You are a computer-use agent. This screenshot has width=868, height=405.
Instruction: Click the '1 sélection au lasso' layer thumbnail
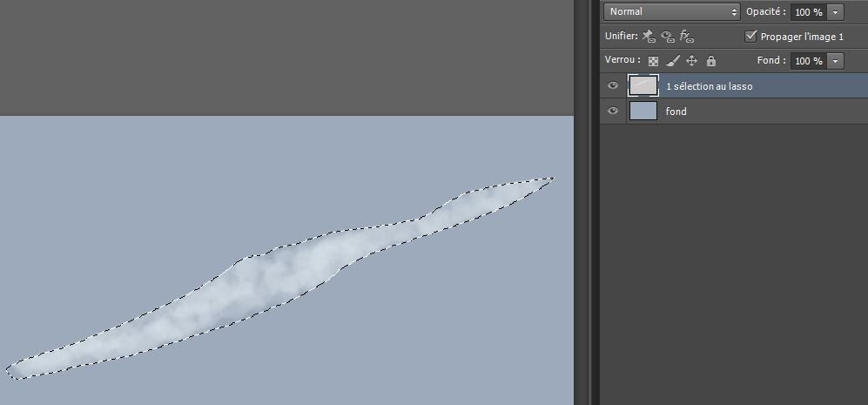643,85
